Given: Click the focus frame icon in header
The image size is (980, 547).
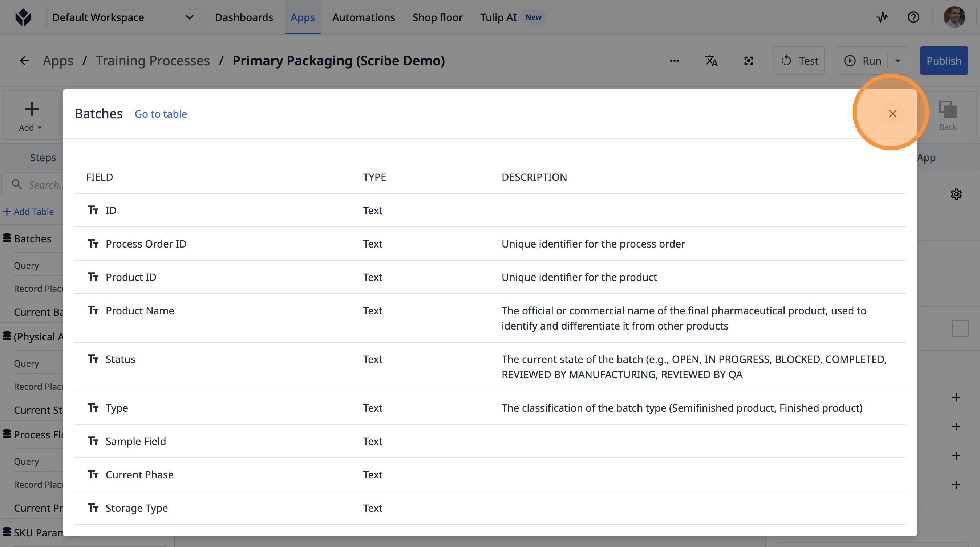Looking at the screenshot, I should [748, 61].
